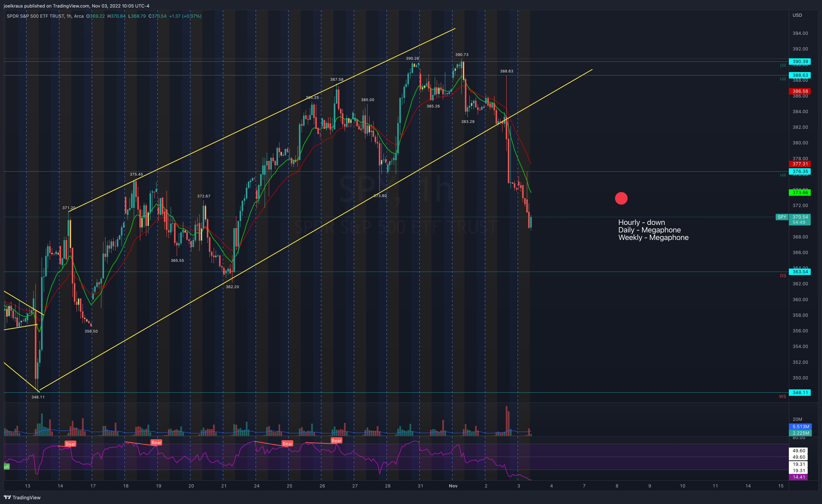
Task: Click the blue 5.513M volume label
Action: tap(800, 427)
